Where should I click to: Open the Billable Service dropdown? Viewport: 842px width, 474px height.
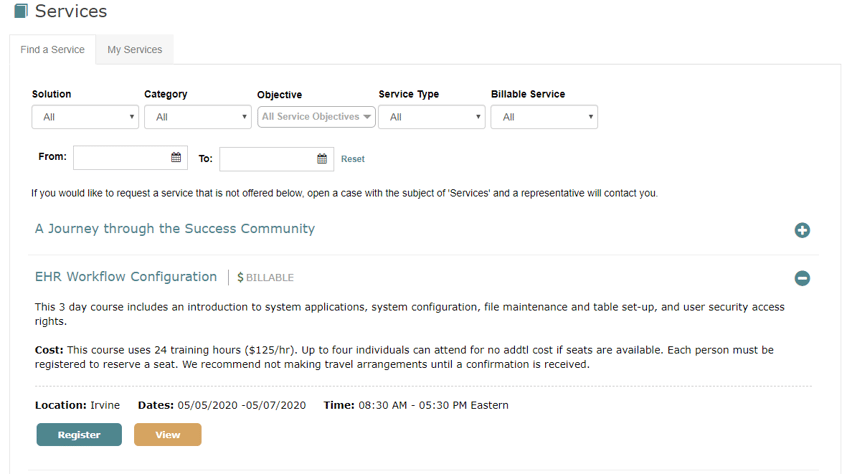point(544,117)
